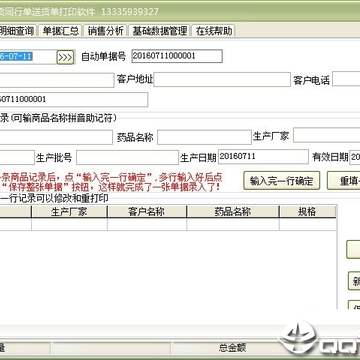Click the 规格 column header
Screen dimensions: 360x360
307,212
